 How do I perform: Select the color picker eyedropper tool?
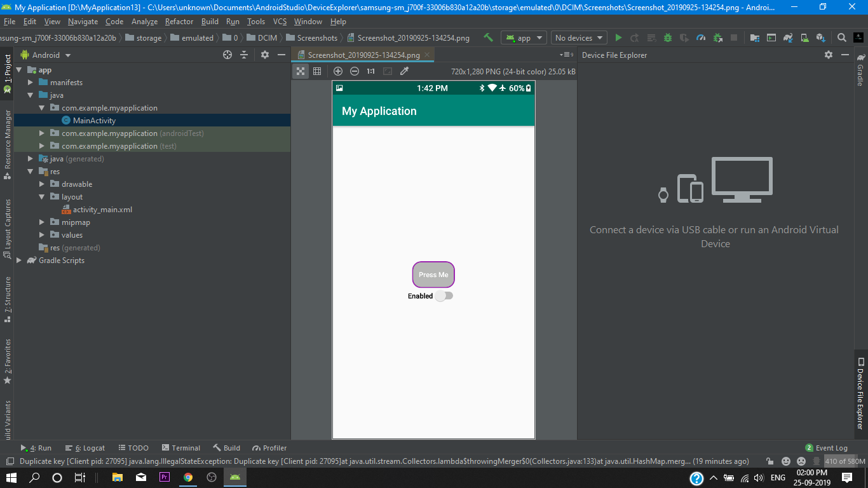coord(404,71)
